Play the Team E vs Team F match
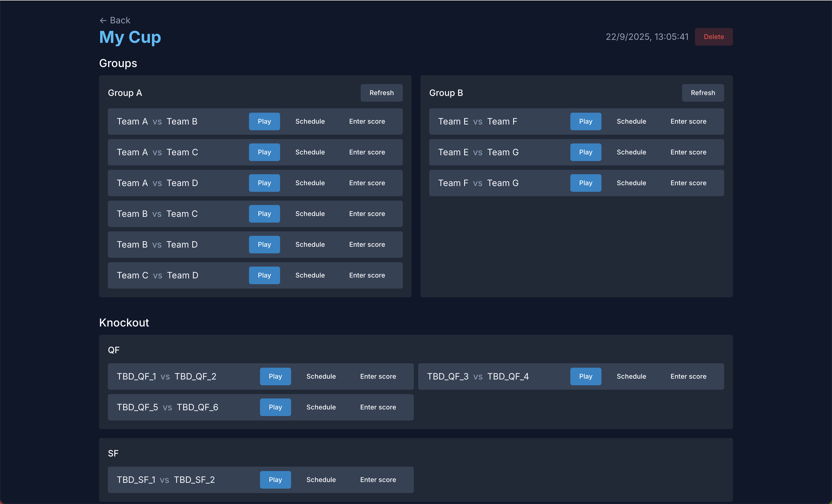This screenshot has width=832, height=504. coord(585,121)
